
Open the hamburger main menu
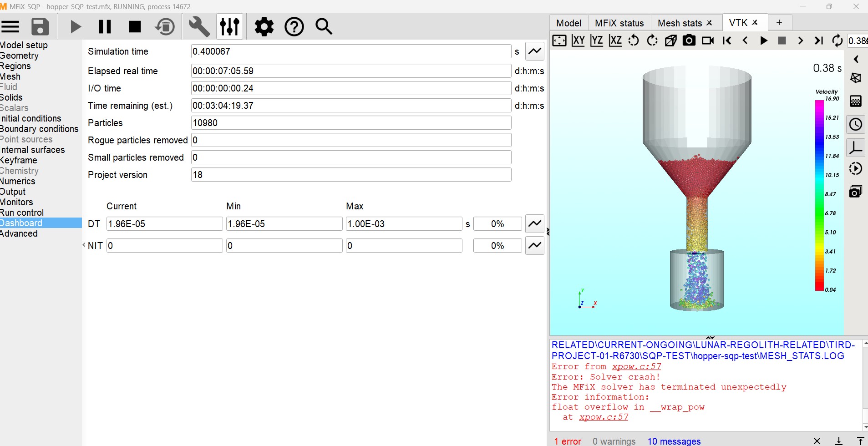10,27
